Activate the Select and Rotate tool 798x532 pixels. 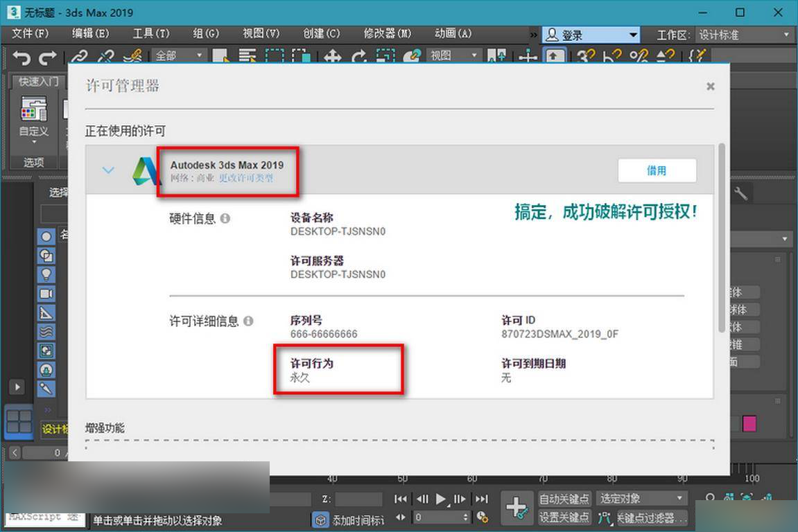click(x=359, y=56)
